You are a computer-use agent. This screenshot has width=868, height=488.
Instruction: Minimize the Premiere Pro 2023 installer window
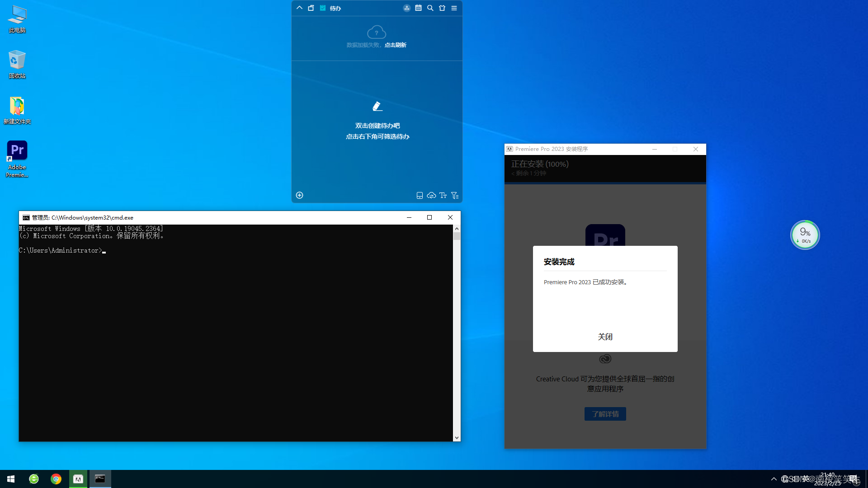pos(654,149)
